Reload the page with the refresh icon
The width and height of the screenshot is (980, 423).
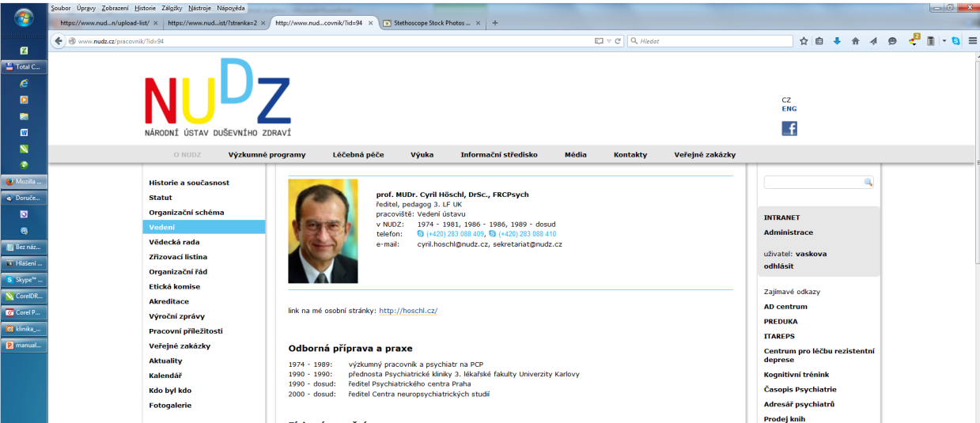(617, 41)
